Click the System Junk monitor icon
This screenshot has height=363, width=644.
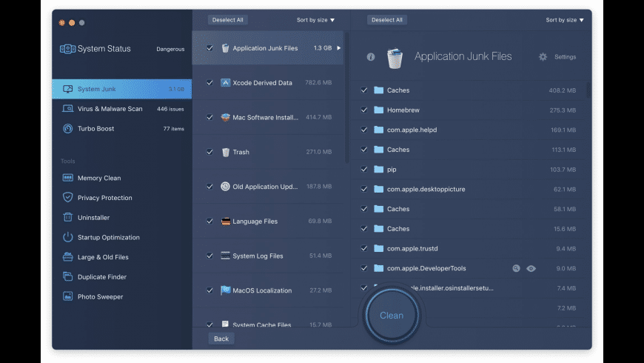(x=68, y=89)
